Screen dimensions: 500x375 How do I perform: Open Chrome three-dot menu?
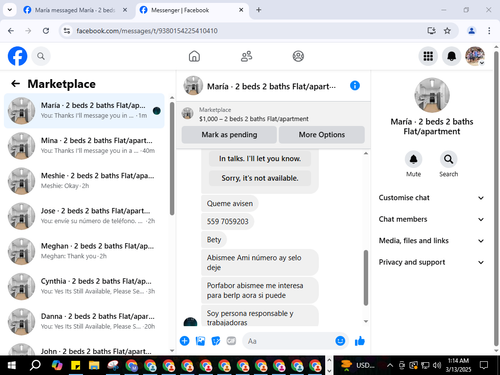tap(489, 31)
